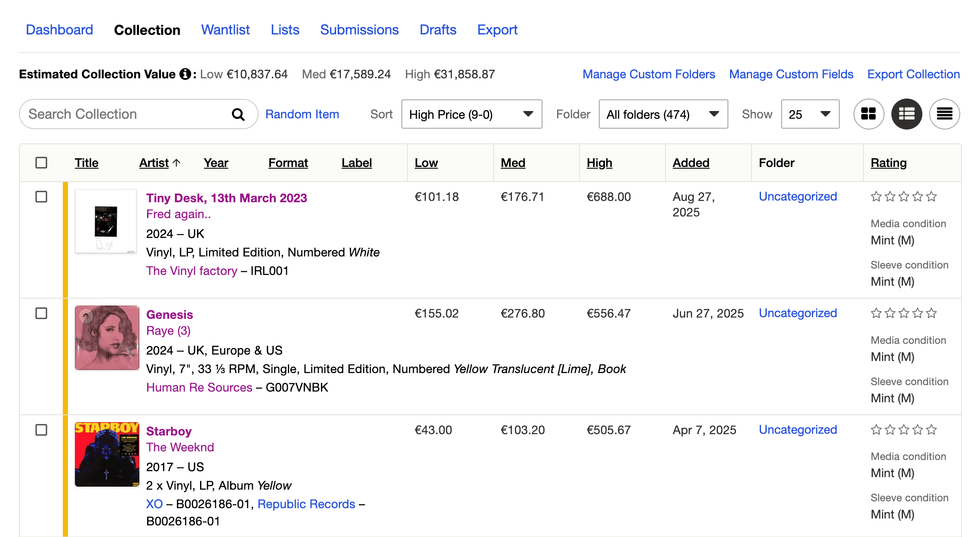
Task: Click the search magnifier icon
Action: click(x=238, y=114)
